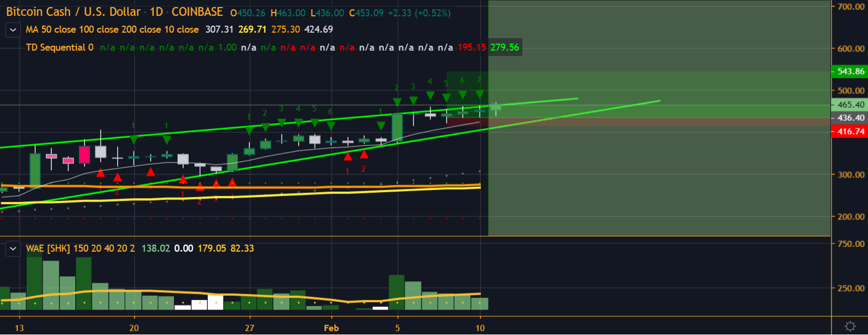This screenshot has height=335, width=868.
Task: Click the WAE value 179.05
Action: 212,248
